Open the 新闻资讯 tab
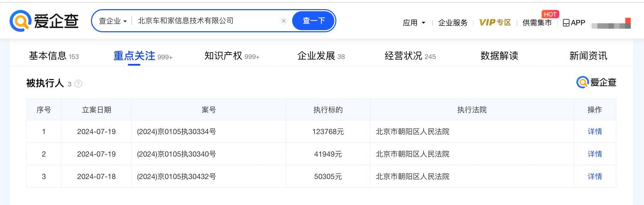The image size is (644, 205). coord(588,56)
